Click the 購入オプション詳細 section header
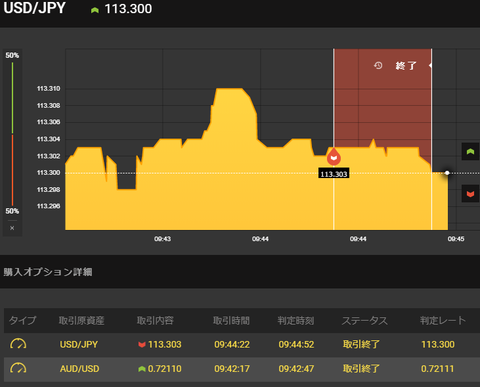 48,272
